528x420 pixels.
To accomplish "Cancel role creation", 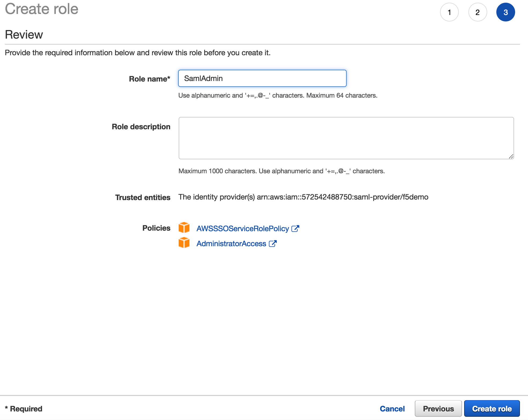I will coord(392,409).
